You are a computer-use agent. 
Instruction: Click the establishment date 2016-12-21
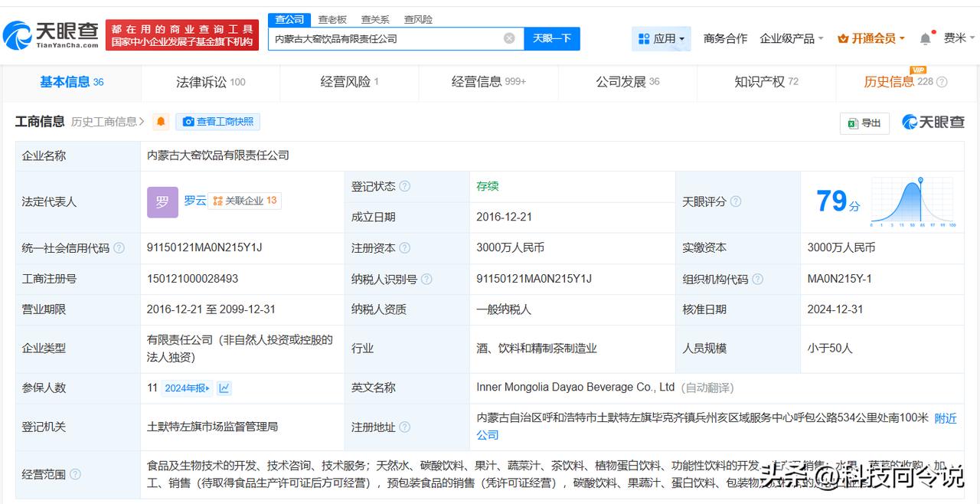coord(504,218)
